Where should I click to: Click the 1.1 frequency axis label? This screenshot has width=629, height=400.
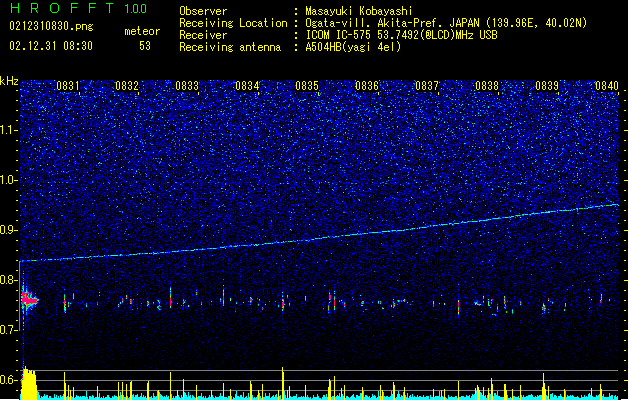(x=9, y=130)
